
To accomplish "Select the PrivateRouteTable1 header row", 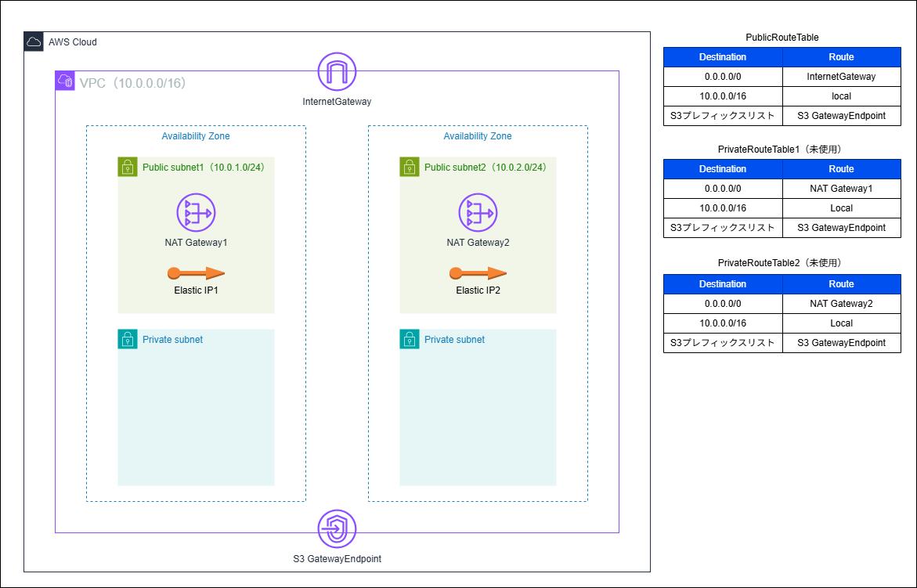I will pos(782,168).
